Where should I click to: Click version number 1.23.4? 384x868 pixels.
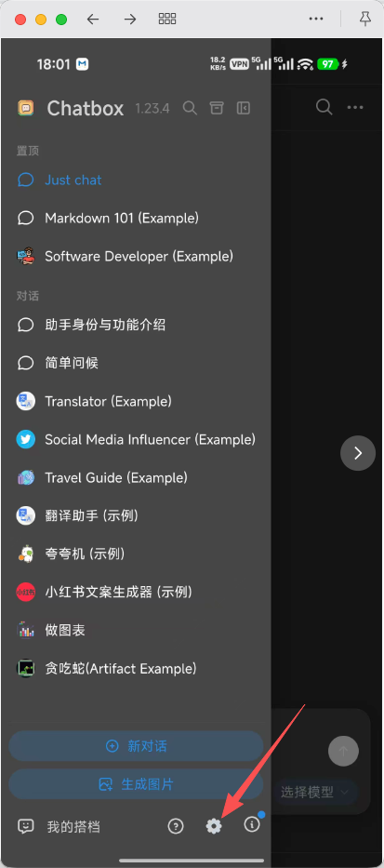click(152, 109)
